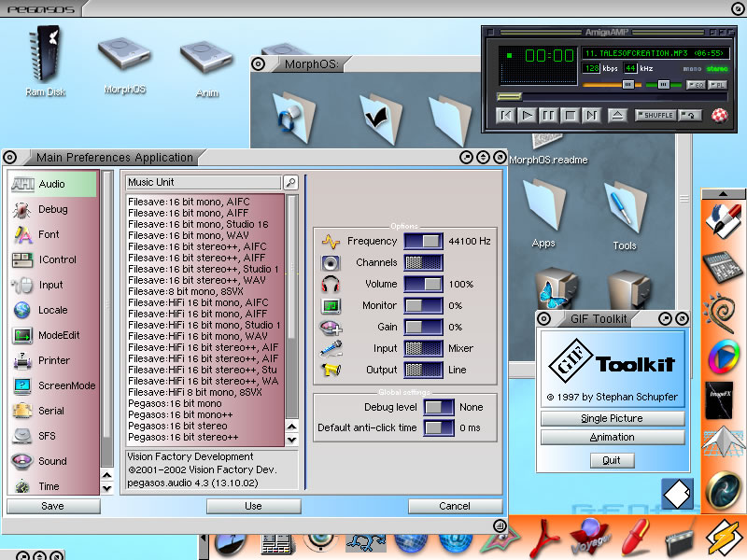Open the Tools folder in MorphOS window

[625, 216]
